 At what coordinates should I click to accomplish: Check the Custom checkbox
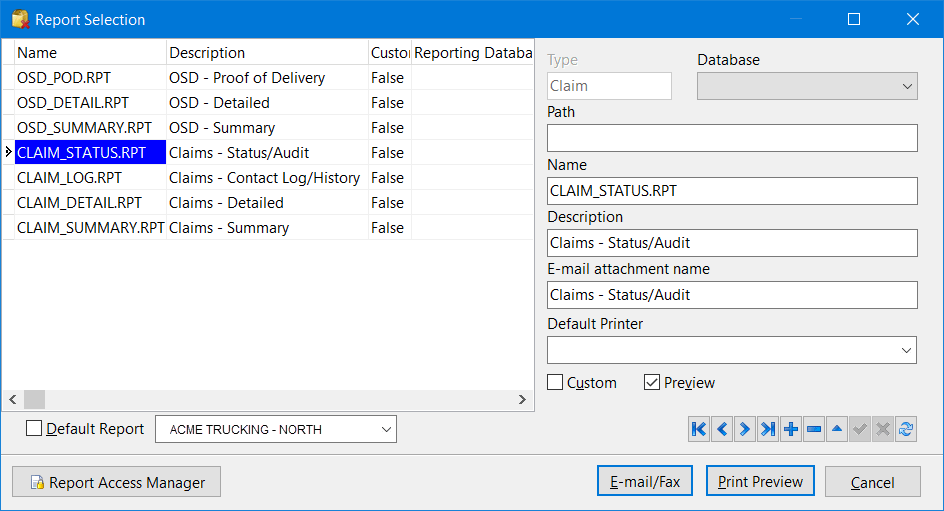(555, 383)
